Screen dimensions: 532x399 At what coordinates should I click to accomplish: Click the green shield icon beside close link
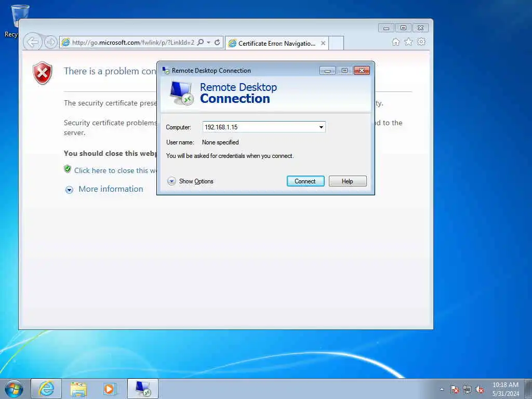tap(68, 169)
